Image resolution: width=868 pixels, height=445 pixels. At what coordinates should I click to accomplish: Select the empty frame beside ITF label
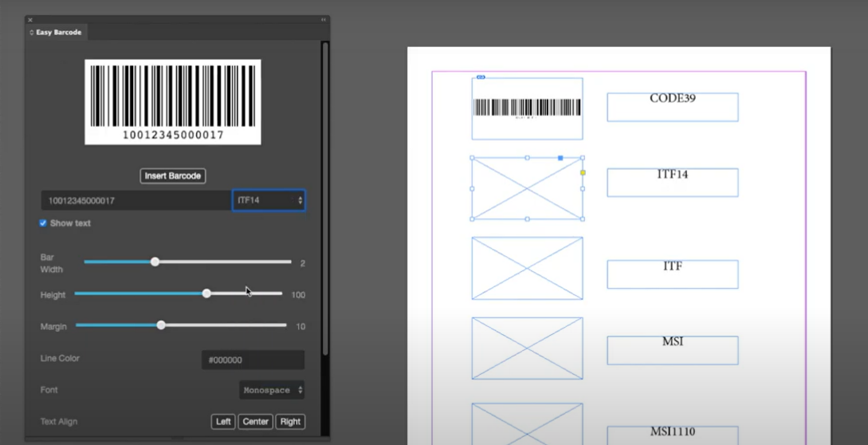pyautogui.click(x=527, y=268)
